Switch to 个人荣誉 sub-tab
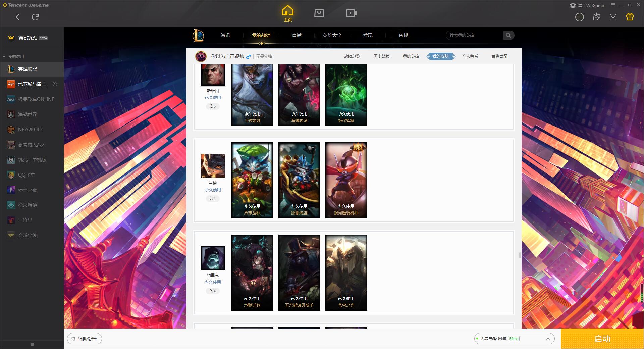 pos(470,56)
